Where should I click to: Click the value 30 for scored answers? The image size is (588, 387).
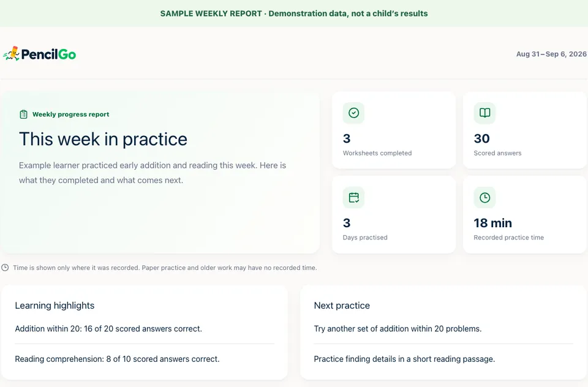pos(481,138)
